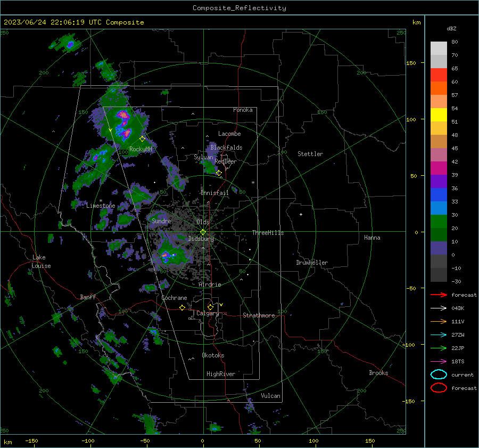479x448 pixels.
Task: Click the magenta 18TS arrow legend icon
Action: click(x=439, y=362)
